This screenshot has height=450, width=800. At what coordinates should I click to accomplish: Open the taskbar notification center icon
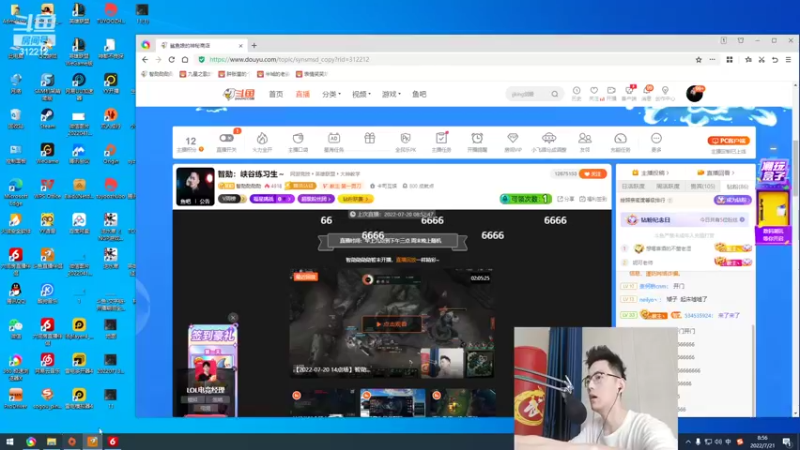pos(787,441)
